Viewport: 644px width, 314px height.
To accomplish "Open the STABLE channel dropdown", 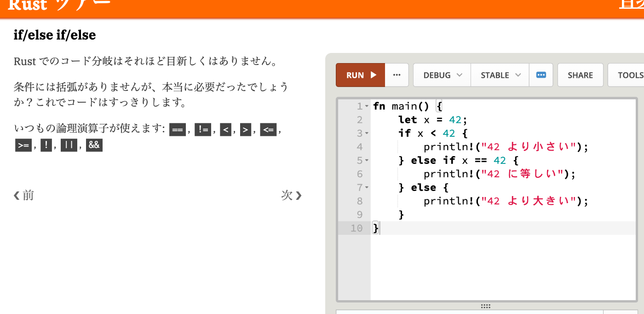I will click(x=500, y=75).
